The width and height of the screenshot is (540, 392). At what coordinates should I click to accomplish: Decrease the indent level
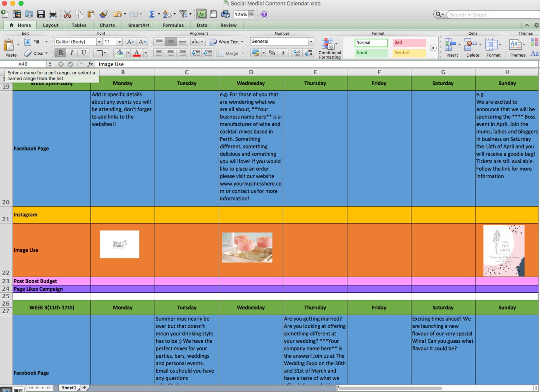(196, 53)
